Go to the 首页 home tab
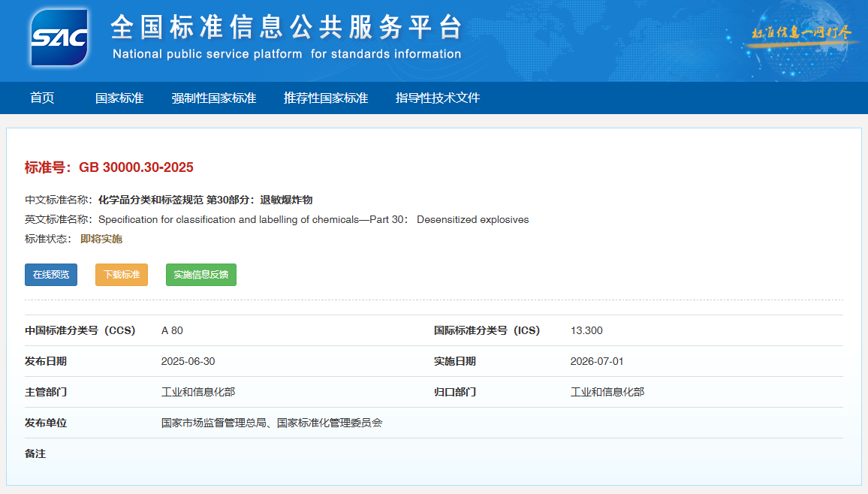868x494 pixels. tap(42, 98)
